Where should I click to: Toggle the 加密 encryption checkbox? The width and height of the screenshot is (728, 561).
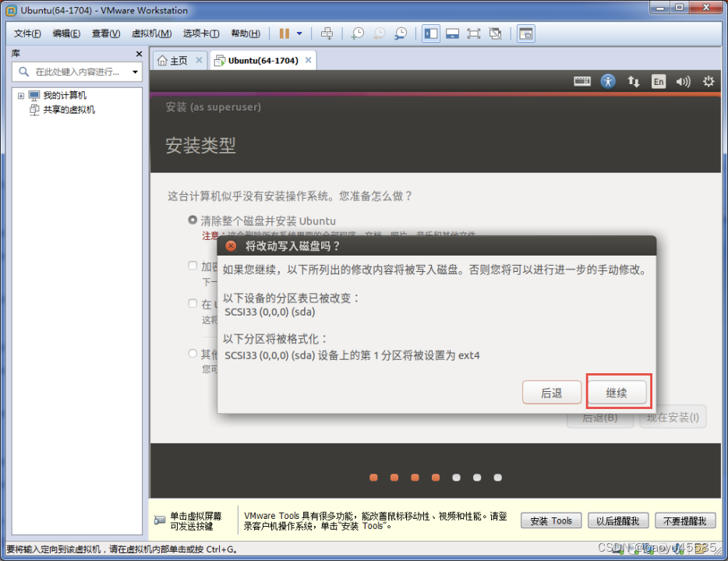pos(193,266)
